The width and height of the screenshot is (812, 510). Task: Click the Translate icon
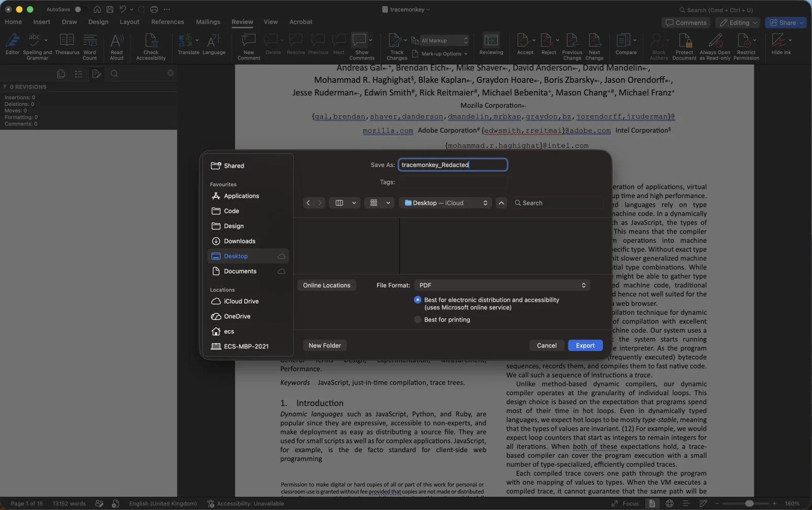[x=186, y=40]
